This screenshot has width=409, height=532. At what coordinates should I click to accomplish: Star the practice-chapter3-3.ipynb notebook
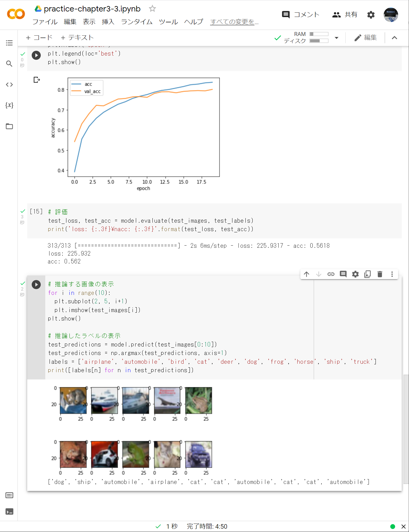152,9
